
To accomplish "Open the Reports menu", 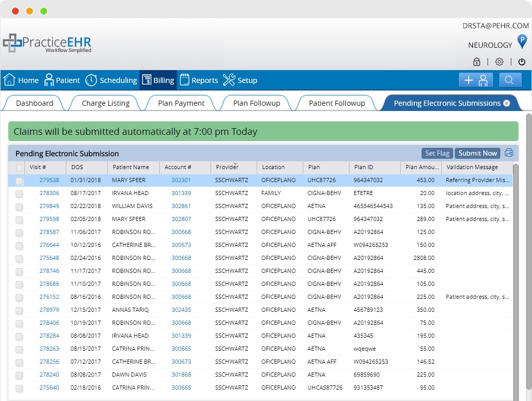I will (199, 80).
